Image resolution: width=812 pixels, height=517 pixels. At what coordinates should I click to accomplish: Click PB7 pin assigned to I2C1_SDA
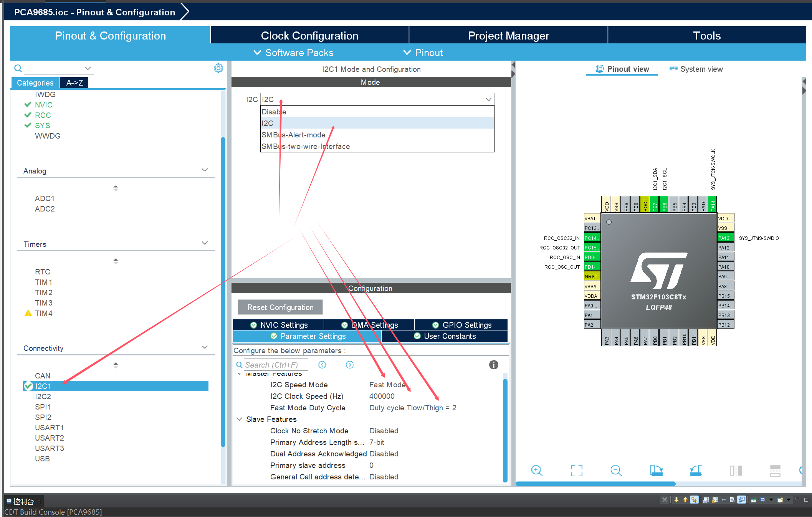[x=655, y=205]
